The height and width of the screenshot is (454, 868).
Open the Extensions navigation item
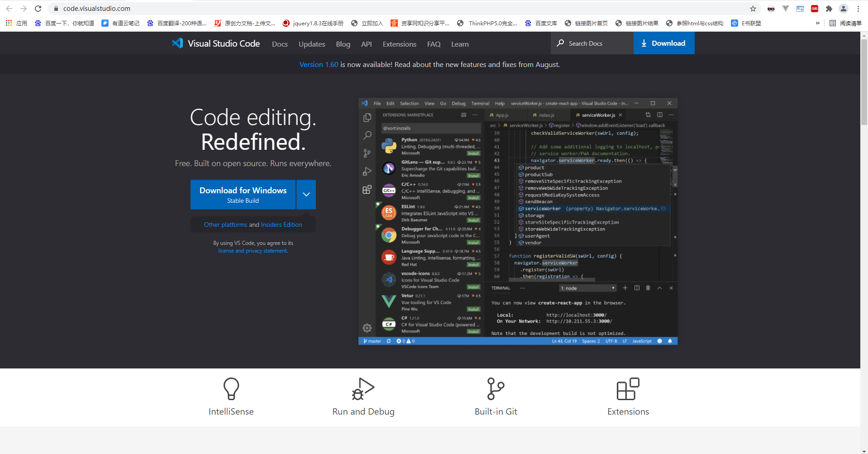click(x=400, y=44)
